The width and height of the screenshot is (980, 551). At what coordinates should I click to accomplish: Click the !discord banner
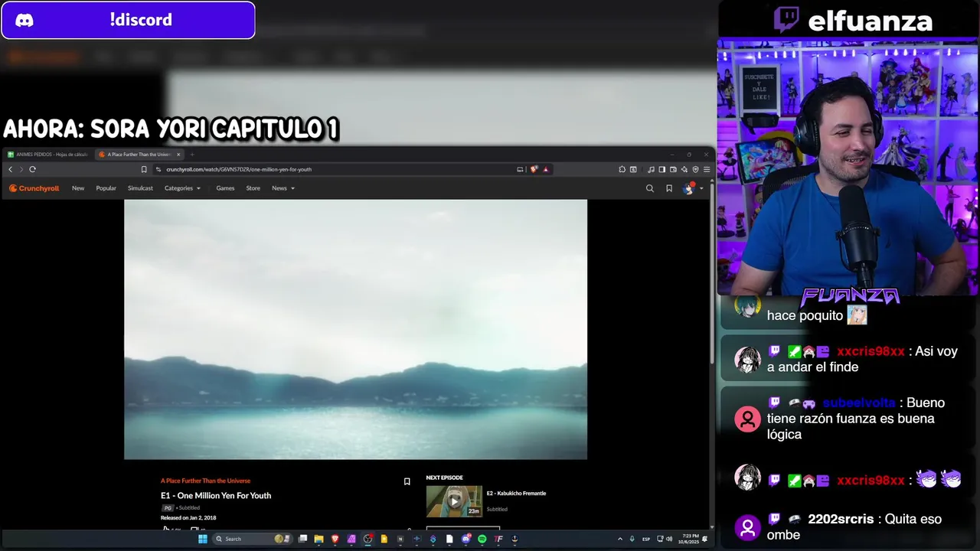click(128, 20)
